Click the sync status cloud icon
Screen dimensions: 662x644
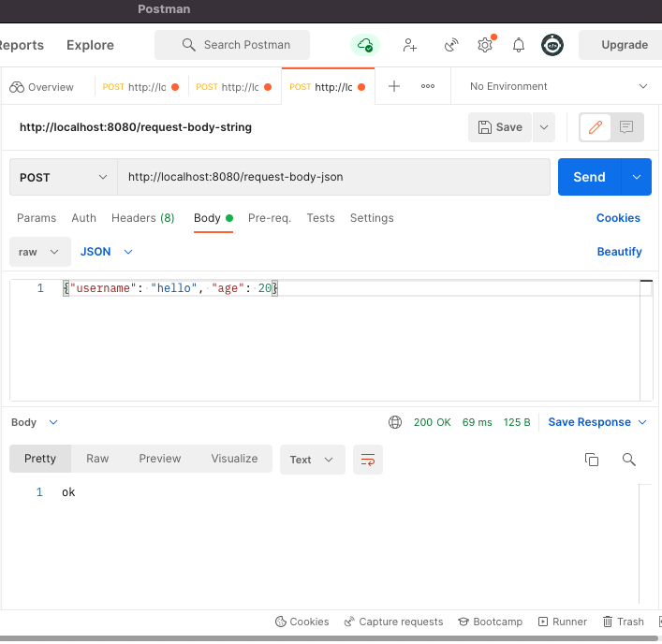(x=365, y=45)
